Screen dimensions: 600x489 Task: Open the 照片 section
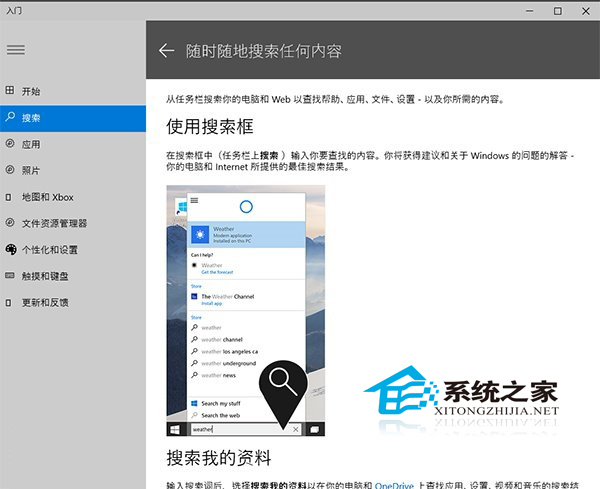[73, 170]
